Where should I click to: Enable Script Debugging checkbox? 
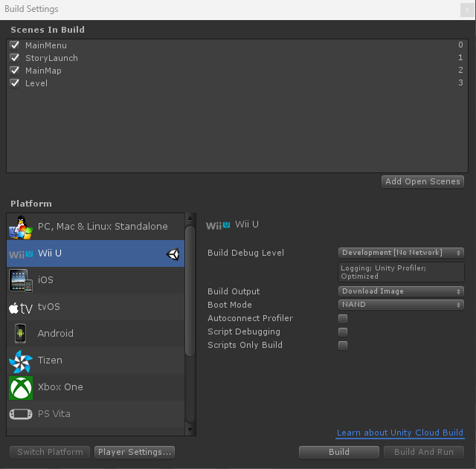343,332
